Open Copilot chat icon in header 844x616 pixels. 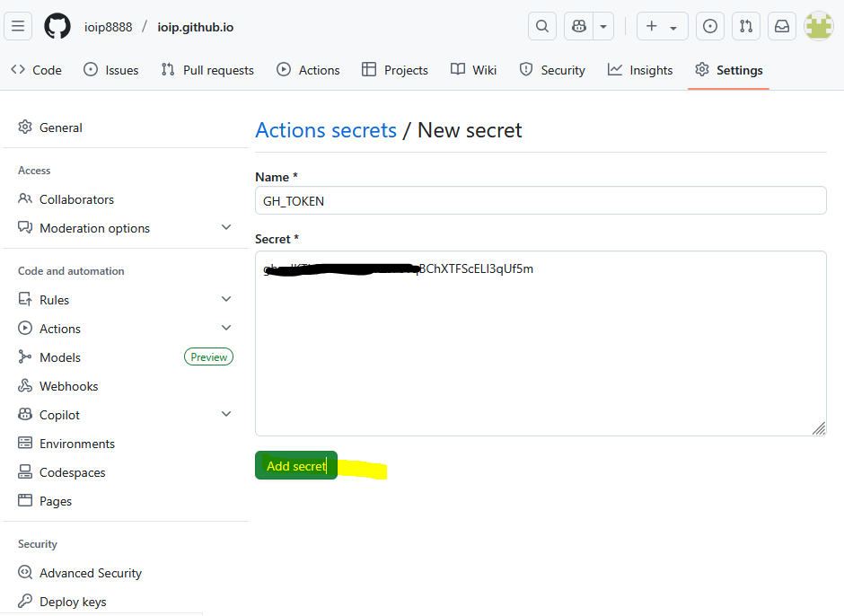pyautogui.click(x=579, y=26)
